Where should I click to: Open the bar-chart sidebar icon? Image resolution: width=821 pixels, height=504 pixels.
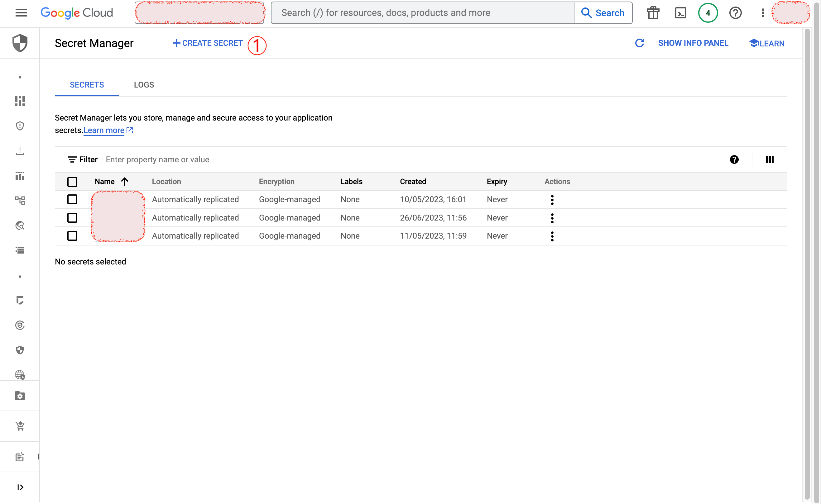click(20, 176)
